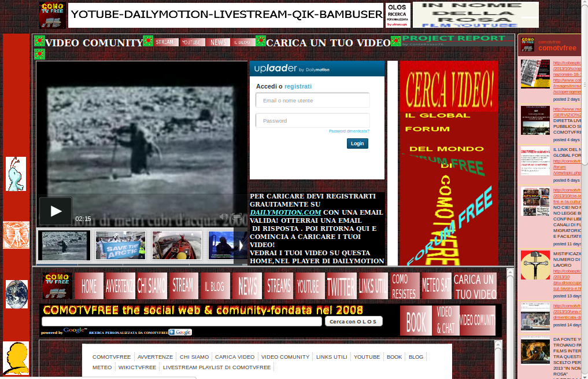Open the In Nome Della Rosa film banner
The width and height of the screenshot is (588, 379).
475,15
